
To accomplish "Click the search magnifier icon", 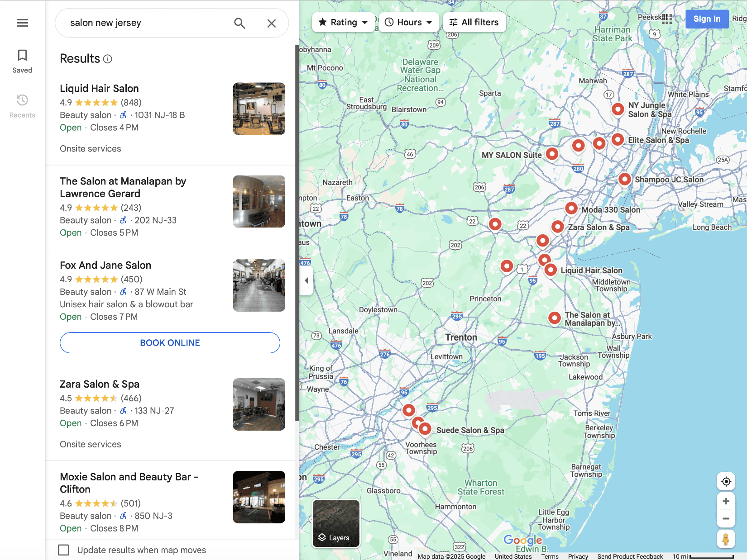I will click(239, 23).
